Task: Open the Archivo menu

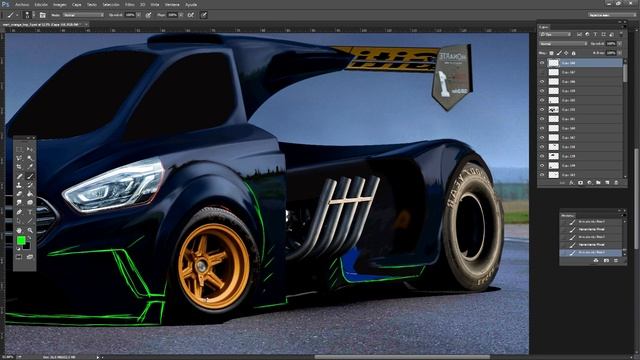Action: [x=22, y=4]
